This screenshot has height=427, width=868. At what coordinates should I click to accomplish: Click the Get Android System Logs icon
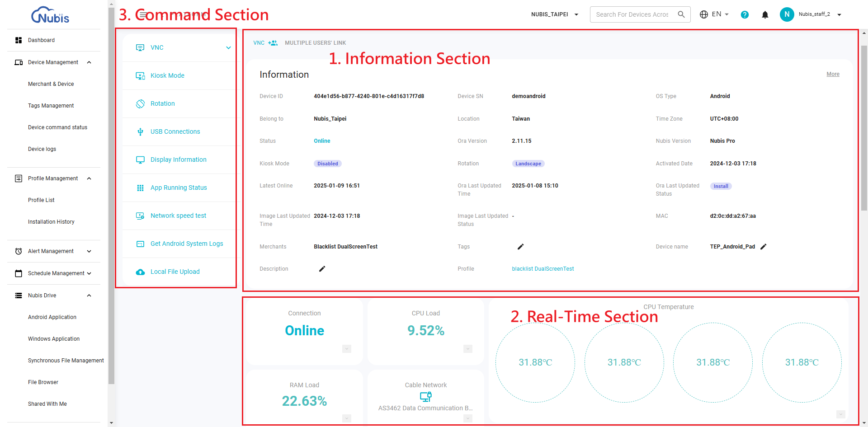coord(141,244)
